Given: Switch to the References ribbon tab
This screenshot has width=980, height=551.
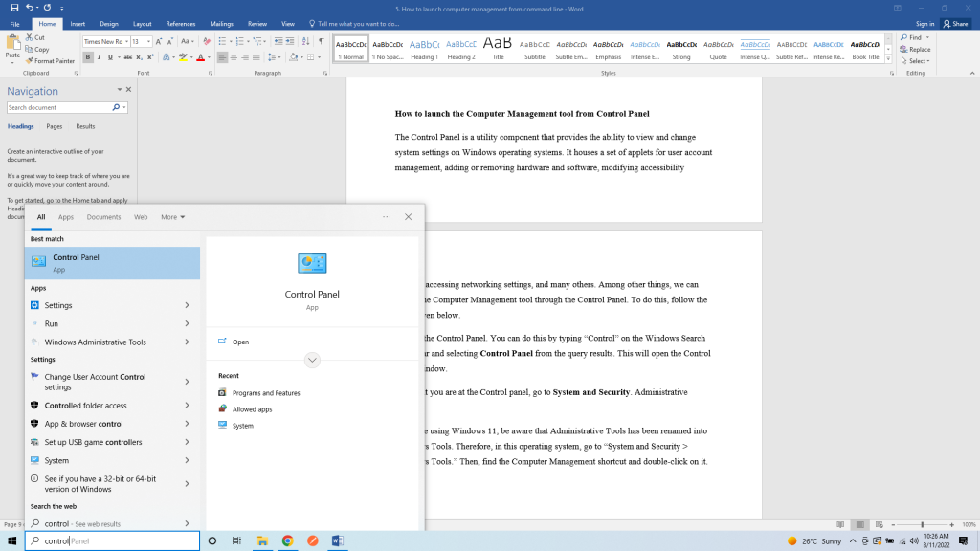Looking at the screenshot, I should 180,23.
